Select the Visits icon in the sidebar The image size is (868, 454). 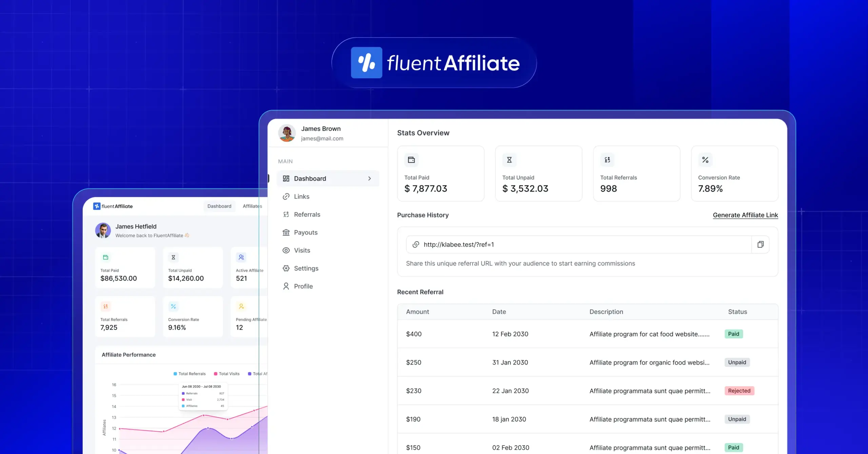[x=287, y=250]
